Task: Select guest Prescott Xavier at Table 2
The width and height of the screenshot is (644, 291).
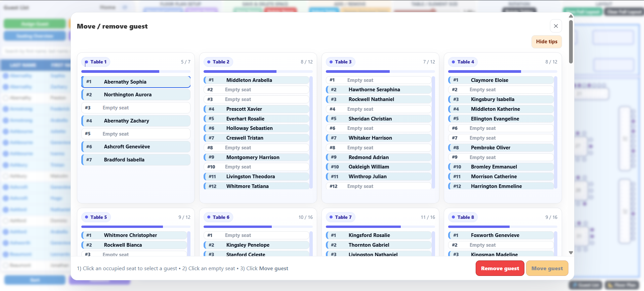Action: [x=256, y=109]
